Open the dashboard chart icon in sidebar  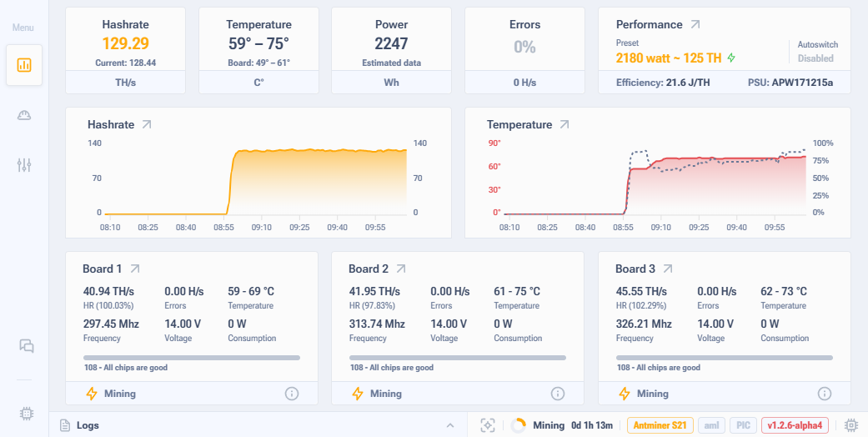tap(24, 65)
